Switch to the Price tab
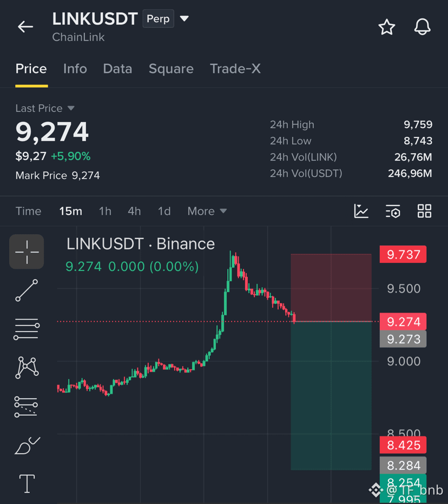The height and width of the screenshot is (504, 448). 31,69
